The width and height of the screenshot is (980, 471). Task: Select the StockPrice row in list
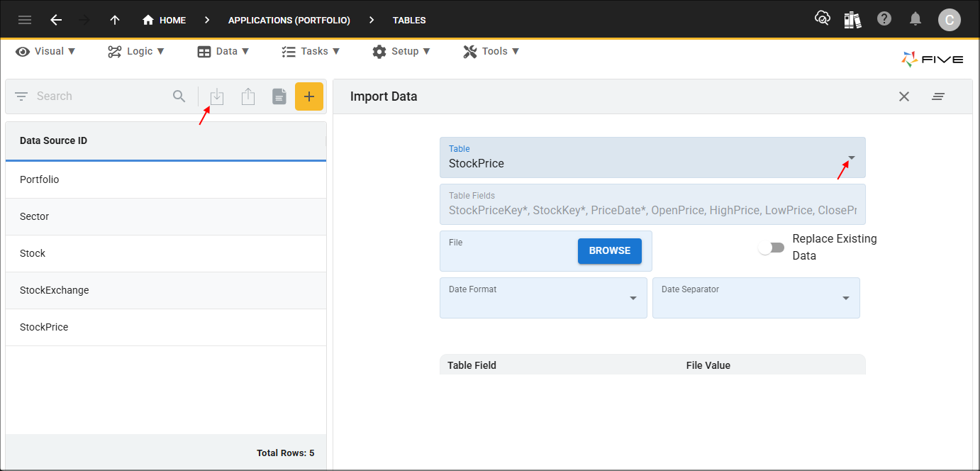[166, 327]
